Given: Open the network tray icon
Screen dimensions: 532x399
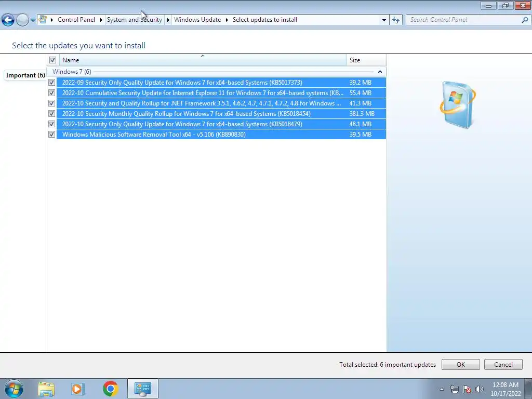Looking at the screenshot, I should click(x=454, y=389).
